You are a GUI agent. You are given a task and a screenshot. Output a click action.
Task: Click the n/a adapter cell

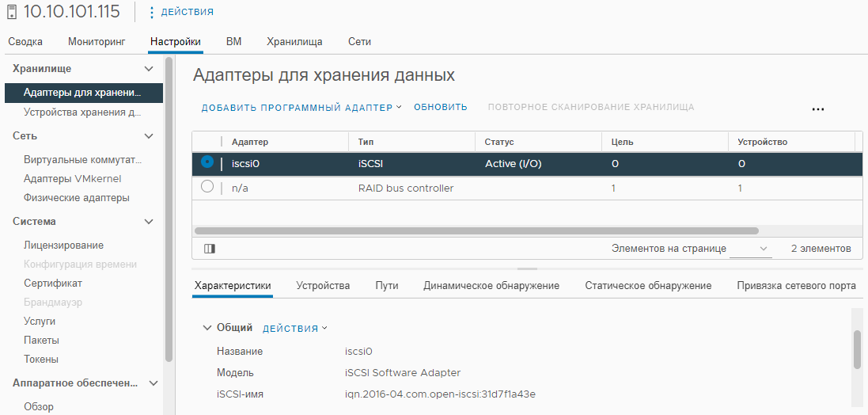240,188
